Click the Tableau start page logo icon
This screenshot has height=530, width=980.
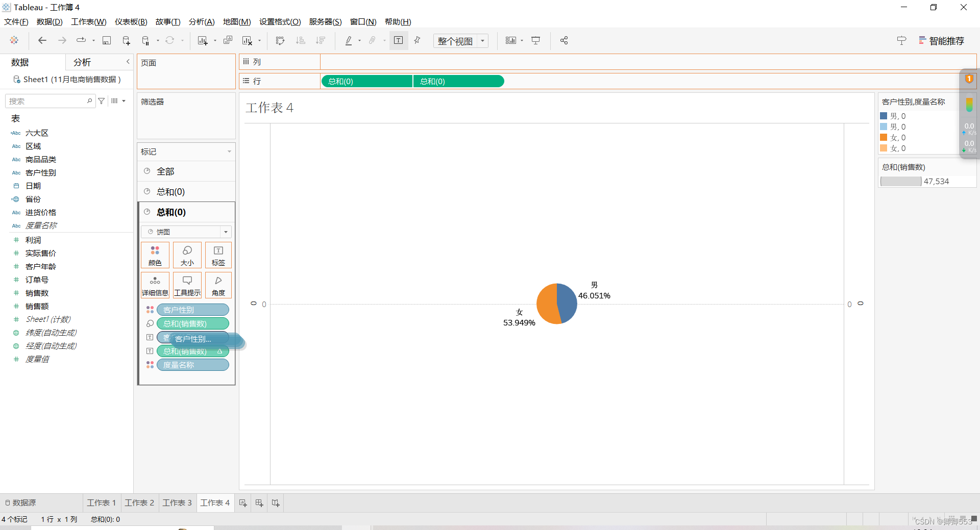14,40
